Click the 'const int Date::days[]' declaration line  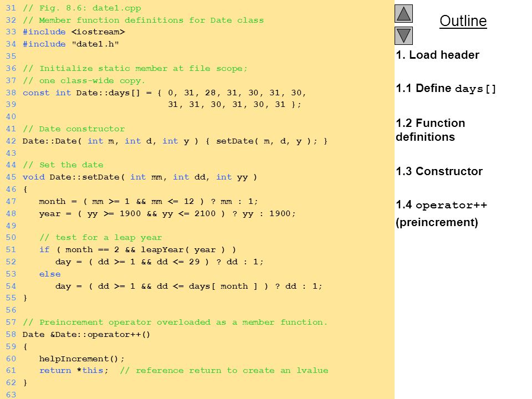tap(164, 93)
